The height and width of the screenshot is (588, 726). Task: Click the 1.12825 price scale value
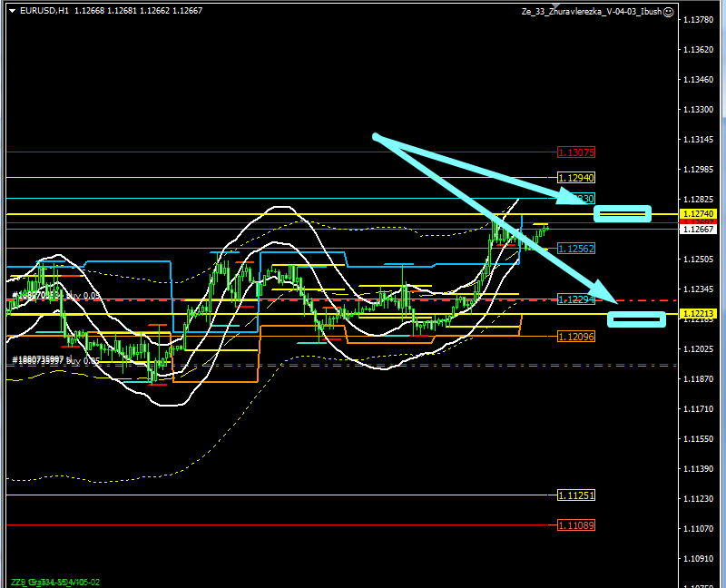(698, 199)
